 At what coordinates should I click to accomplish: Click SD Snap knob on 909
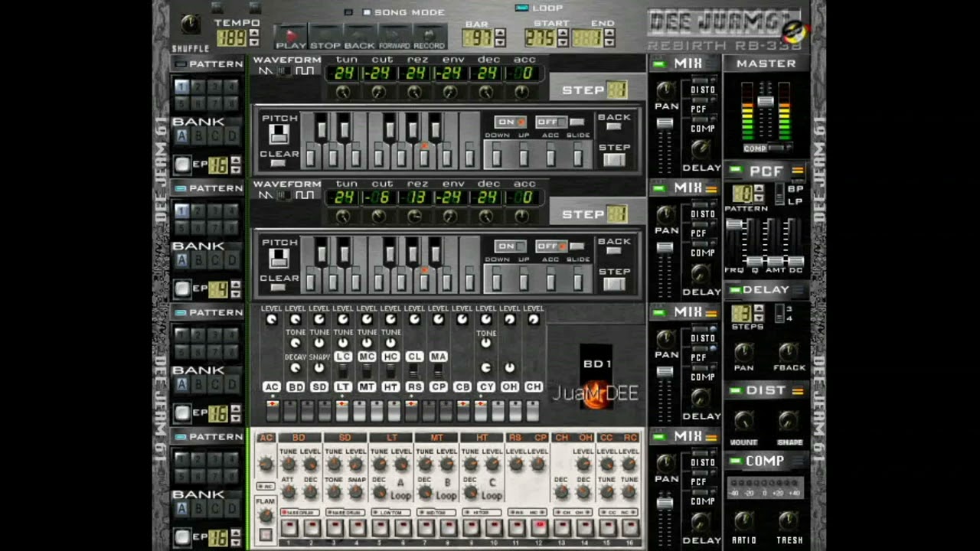(x=356, y=493)
